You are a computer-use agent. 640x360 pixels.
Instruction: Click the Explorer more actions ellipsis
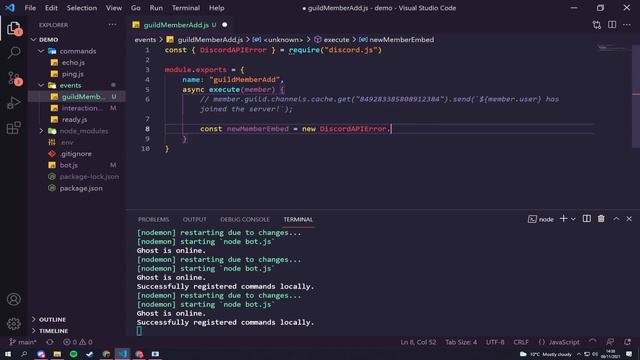(x=112, y=25)
